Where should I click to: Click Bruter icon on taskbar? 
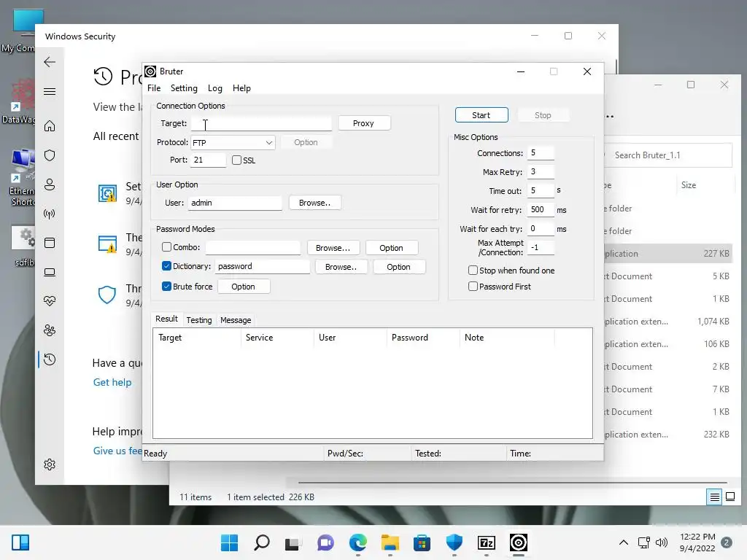click(519, 542)
